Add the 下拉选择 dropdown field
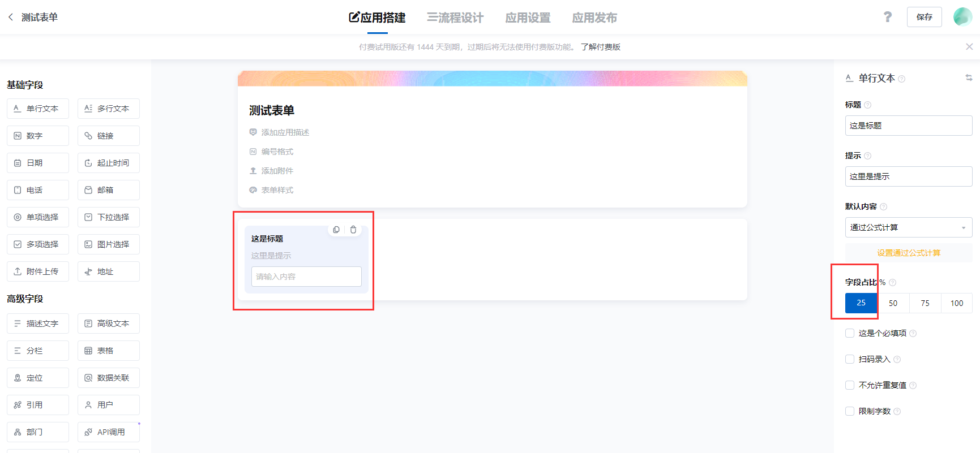The width and height of the screenshot is (980, 453). [x=109, y=217]
